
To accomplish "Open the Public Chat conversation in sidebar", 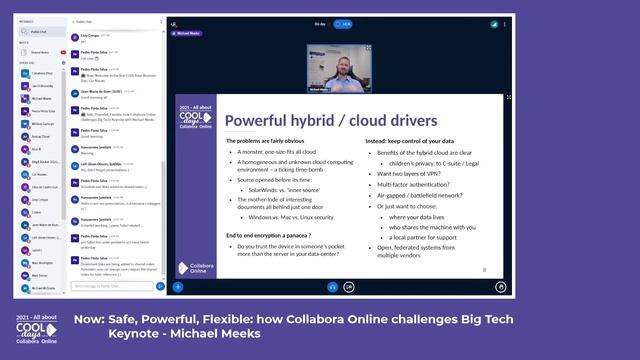I will [42, 31].
